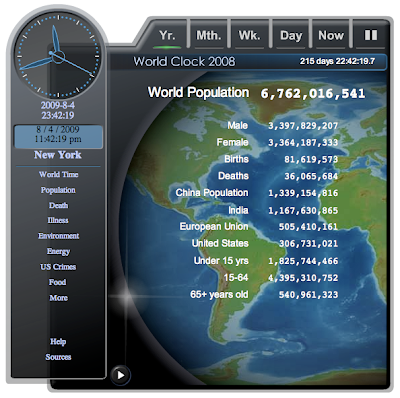Click the India label
Image resolution: width=400 pixels, height=398 pixels.
point(238,210)
